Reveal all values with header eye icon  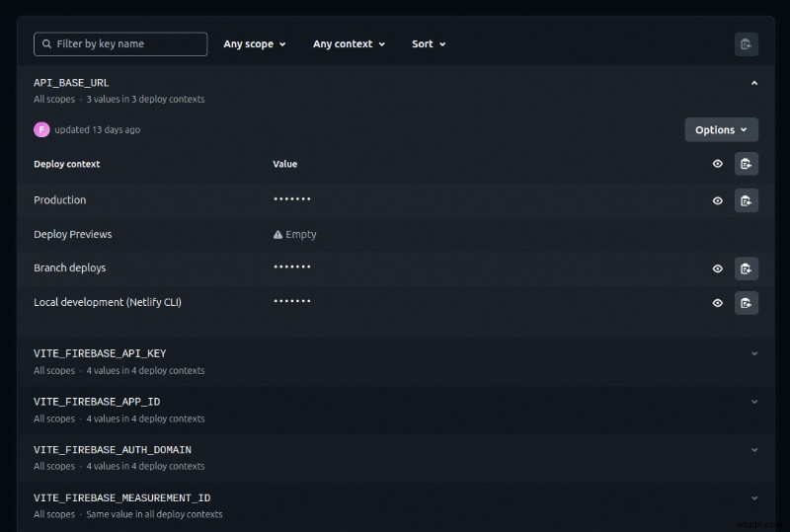718,164
